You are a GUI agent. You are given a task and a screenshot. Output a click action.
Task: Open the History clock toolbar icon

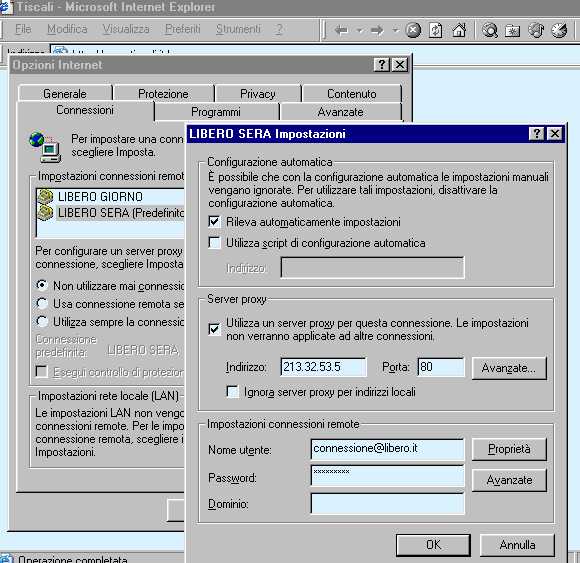559,30
